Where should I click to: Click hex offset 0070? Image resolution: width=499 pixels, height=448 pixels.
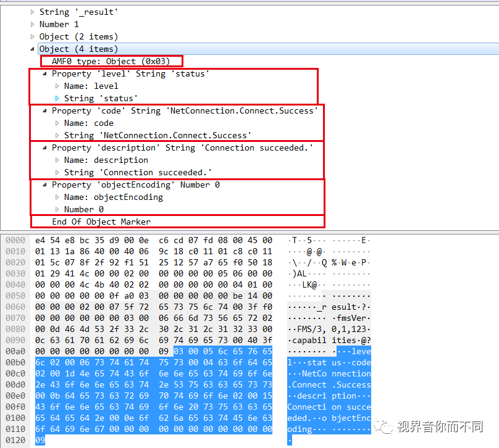15,318
